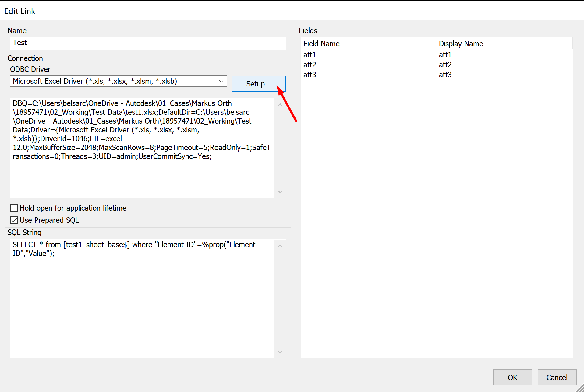Click inside the SQL String text area

pyautogui.click(x=143, y=298)
